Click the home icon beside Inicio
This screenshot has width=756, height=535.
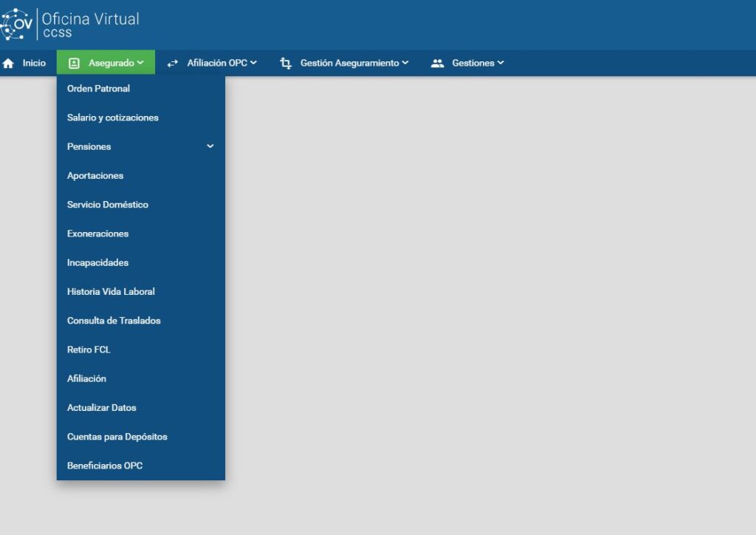[9, 64]
